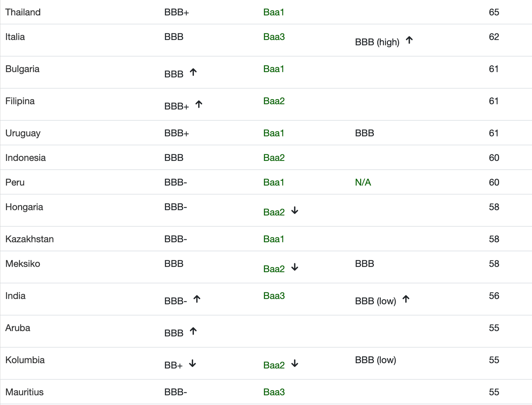Click the up arrow next to Bulgaria's BBB
The height and width of the screenshot is (405, 532).
click(193, 72)
